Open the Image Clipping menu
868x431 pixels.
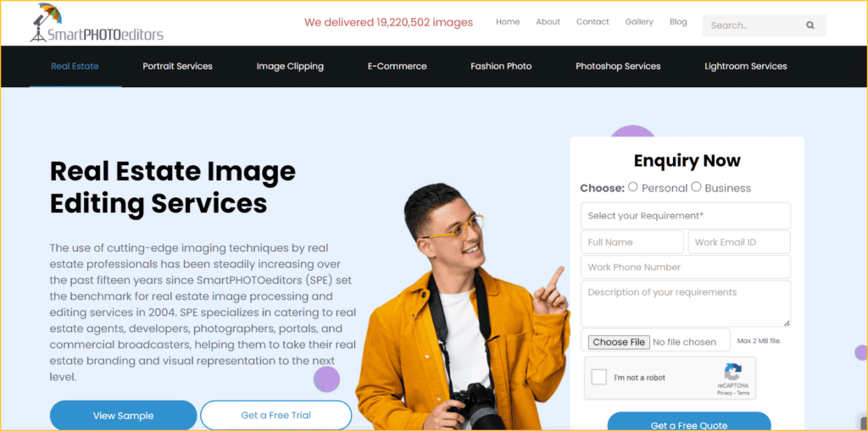click(290, 66)
